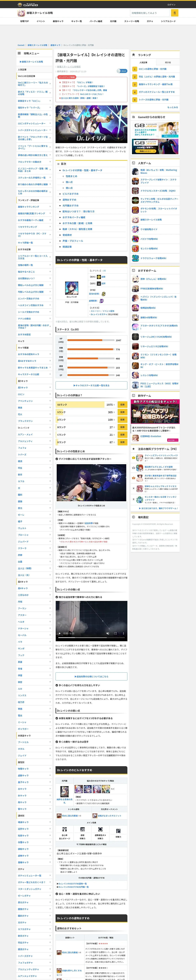Jump to ビルドおすすめ in table of contents
The height and width of the screenshot is (980, 196).
coord(71,194)
